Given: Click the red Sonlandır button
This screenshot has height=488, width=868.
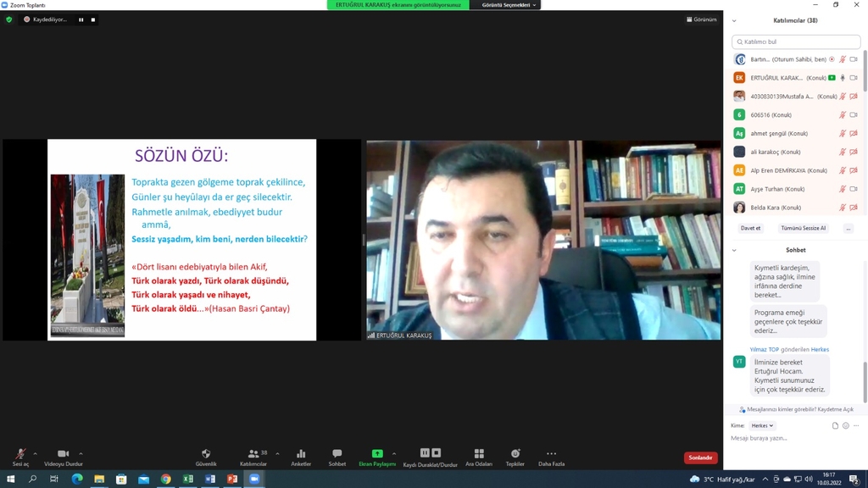Looking at the screenshot, I should click(x=700, y=457).
